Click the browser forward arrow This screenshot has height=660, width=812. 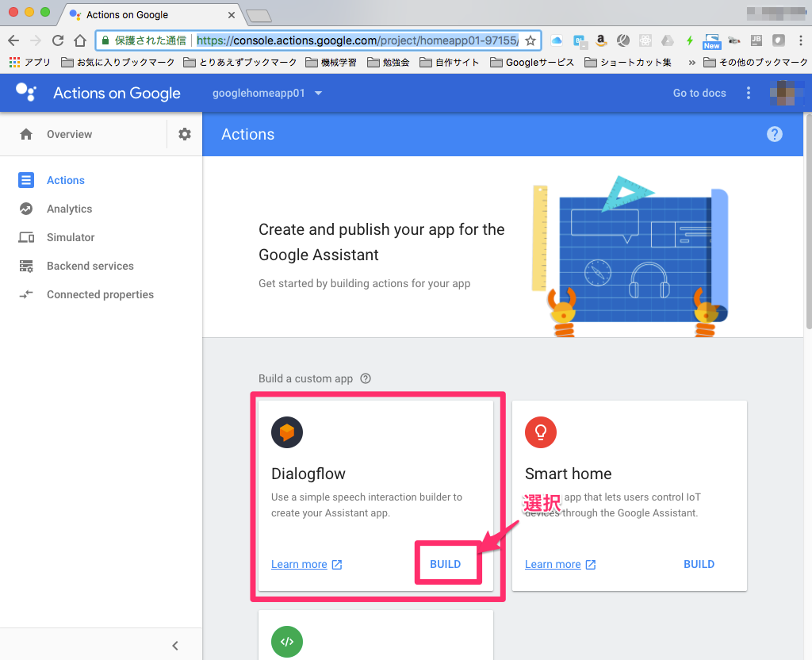click(36, 40)
